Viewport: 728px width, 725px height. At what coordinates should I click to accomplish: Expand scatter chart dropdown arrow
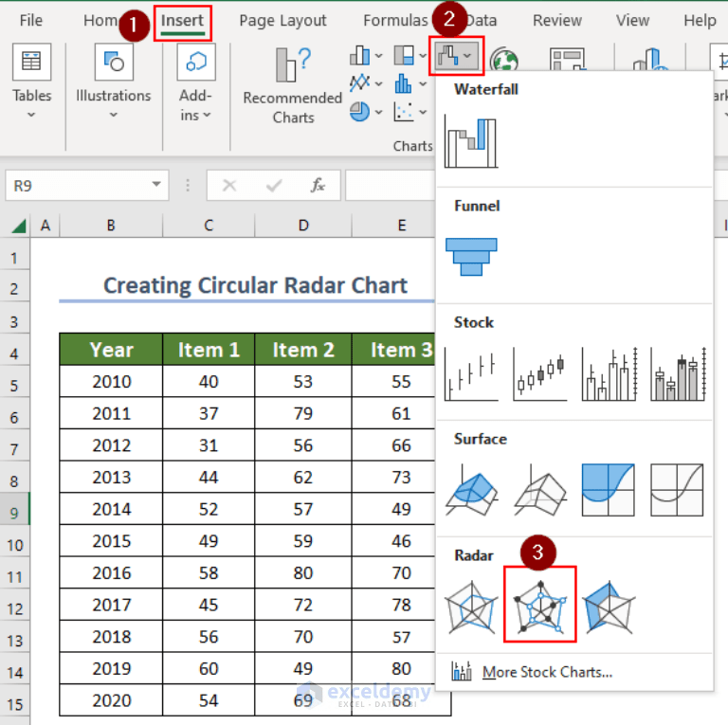coord(423,112)
